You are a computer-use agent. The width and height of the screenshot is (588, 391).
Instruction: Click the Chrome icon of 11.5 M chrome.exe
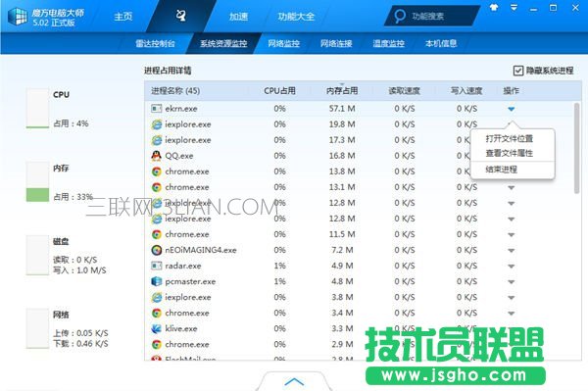coord(157,234)
